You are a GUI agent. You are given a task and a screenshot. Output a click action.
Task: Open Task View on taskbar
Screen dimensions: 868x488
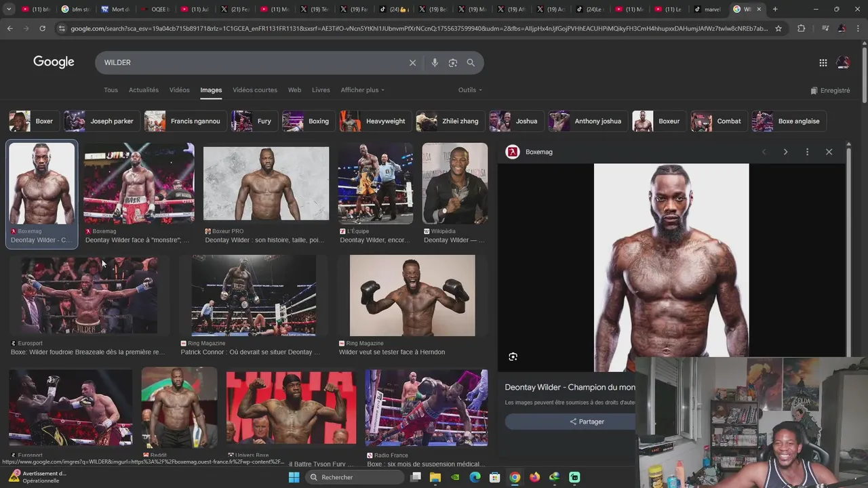(416, 477)
